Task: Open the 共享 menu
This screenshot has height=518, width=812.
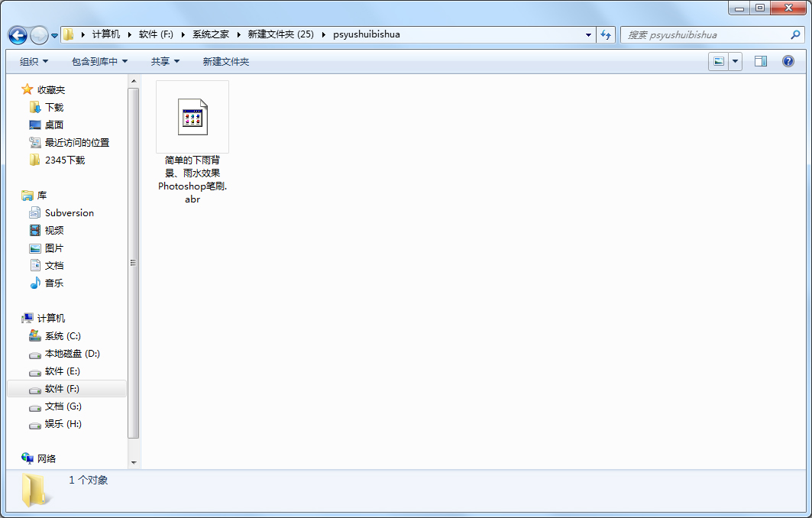Action: pyautogui.click(x=165, y=61)
